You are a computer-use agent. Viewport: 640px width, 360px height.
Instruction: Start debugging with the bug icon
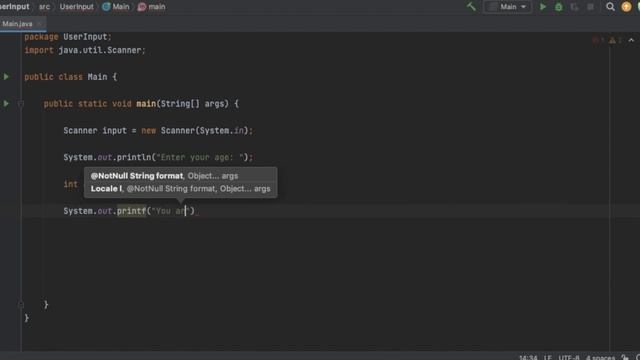pyautogui.click(x=559, y=7)
